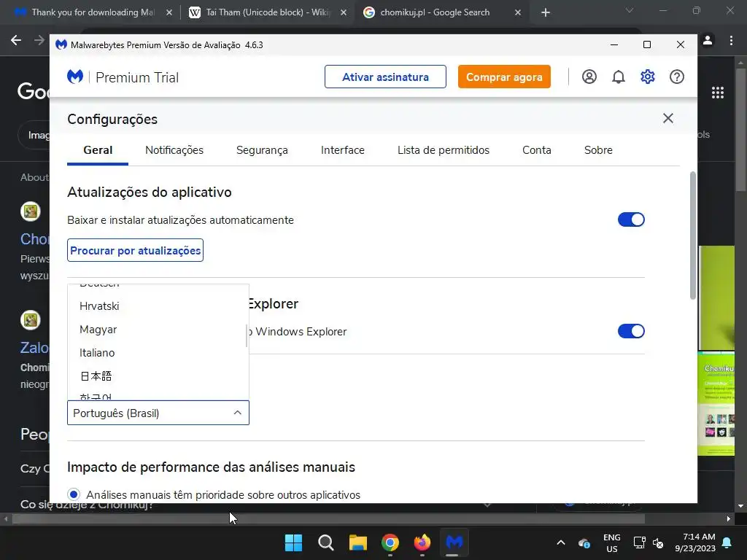Switch to the Tai Tham Wikipedia browser tab

point(268,12)
